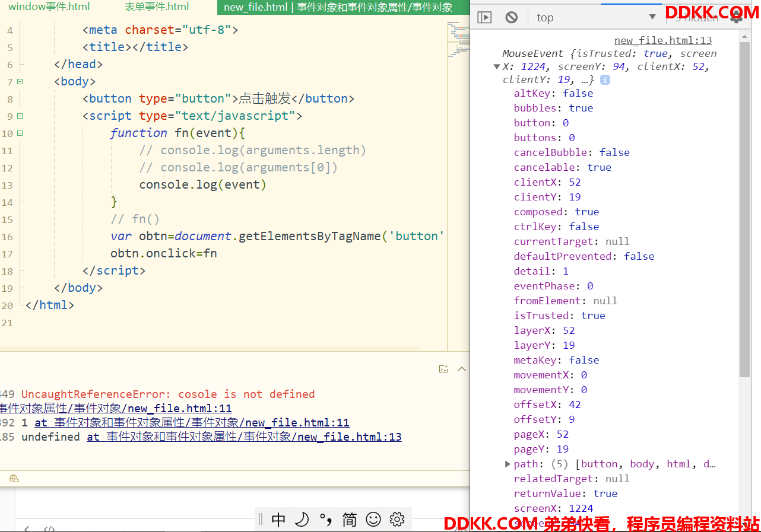
Task: Click line number 16 in the gutter
Action: pyautogui.click(x=7, y=237)
